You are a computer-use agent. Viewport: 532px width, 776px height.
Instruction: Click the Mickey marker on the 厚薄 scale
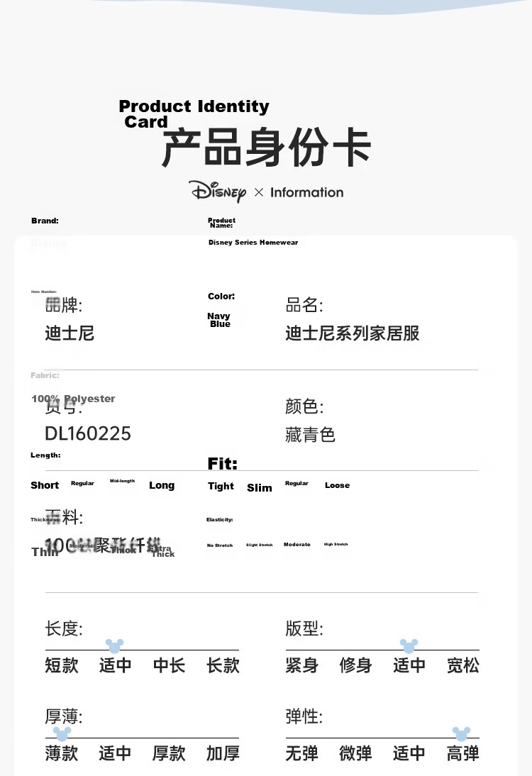(x=62, y=733)
